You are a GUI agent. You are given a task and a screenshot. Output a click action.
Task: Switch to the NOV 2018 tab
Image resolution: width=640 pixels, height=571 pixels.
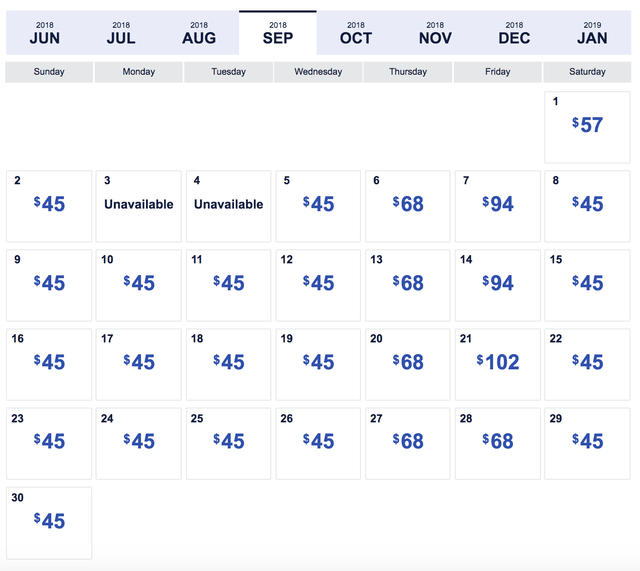pos(435,33)
